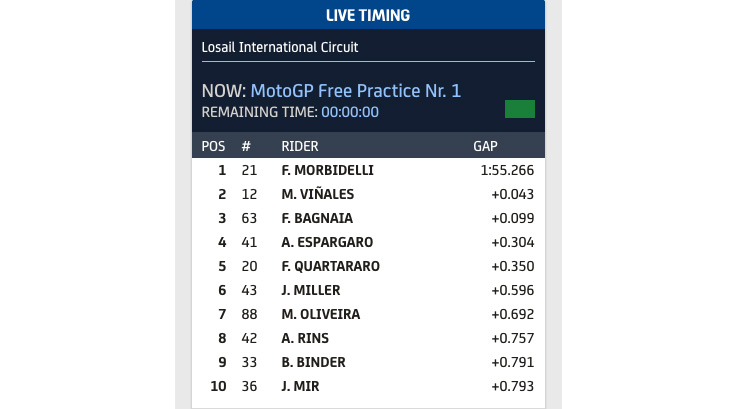737x409 pixels.
Task: Select A. Rins rider entry
Action: [x=305, y=338]
